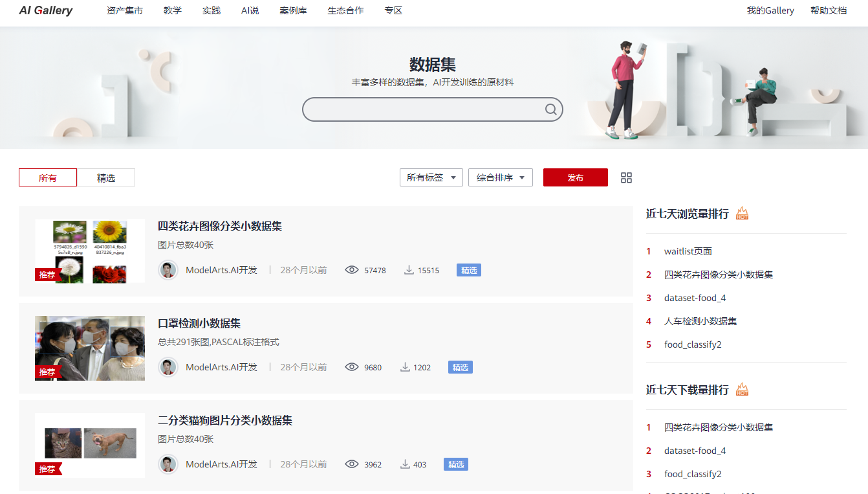Open author avatar on 口罩检测小数据集 row
Viewport: 868px width, 494px height.
[168, 367]
